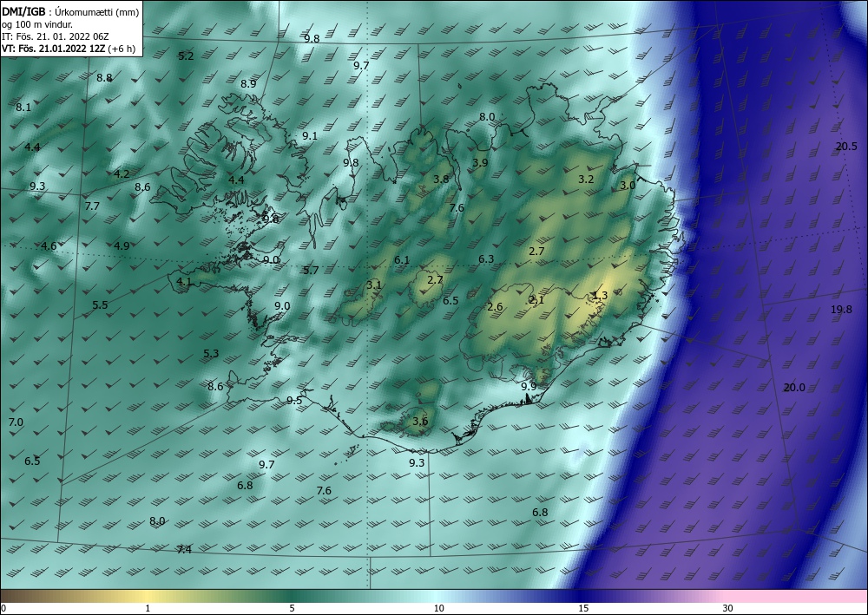868x615 pixels.
Task: Select the map value 5.3
Action: pos(211,354)
